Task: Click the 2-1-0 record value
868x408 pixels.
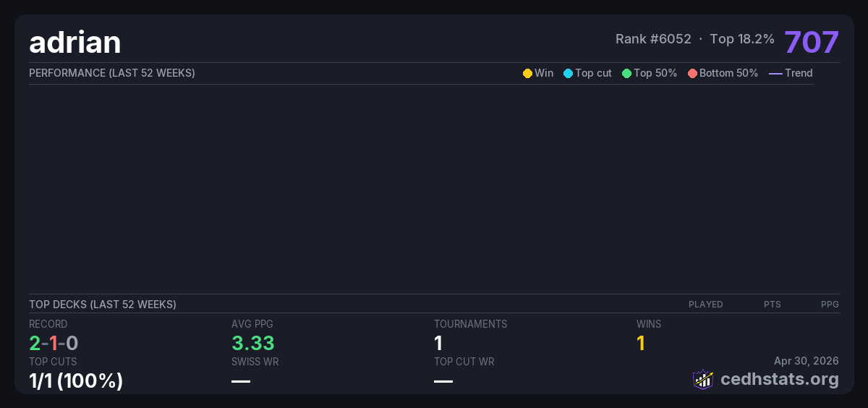Action: tap(54, 343)
